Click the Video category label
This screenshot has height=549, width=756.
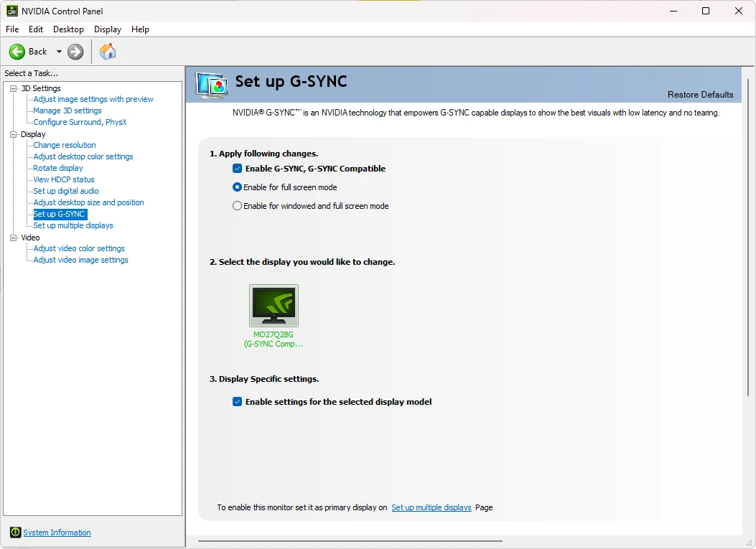coord(30,238)
